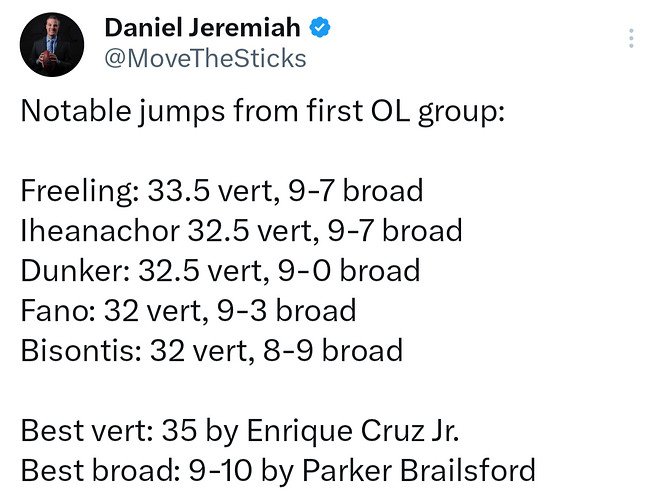
Task: Click the name 'Fano' in the tweet
Action: pyautogui.click(x=53, y=311)
